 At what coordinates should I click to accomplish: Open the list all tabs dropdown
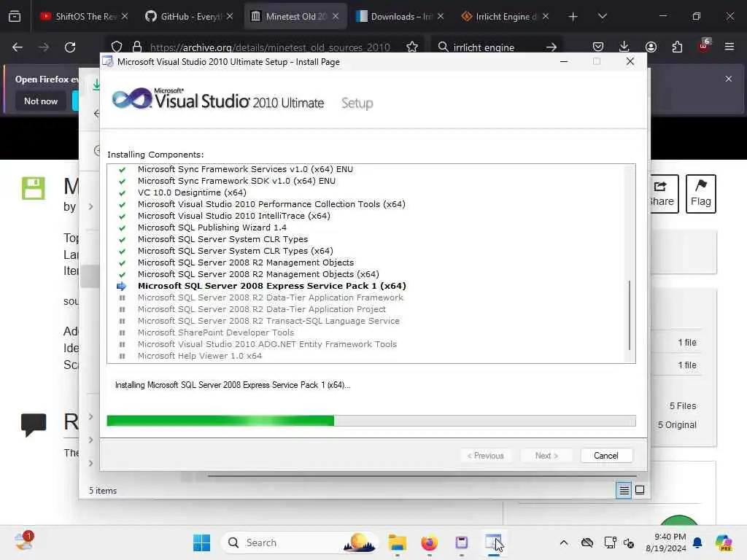click(602, 17)
